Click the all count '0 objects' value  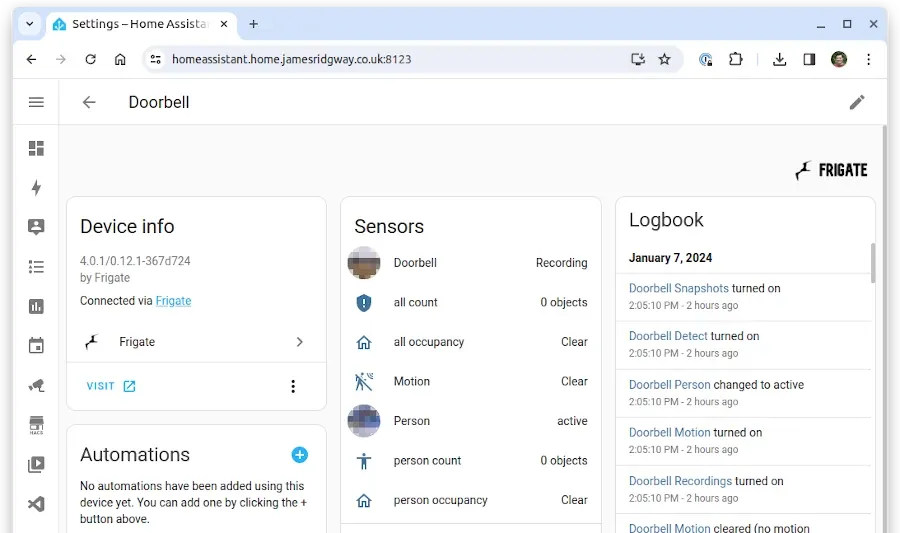[x=564, y=302]
